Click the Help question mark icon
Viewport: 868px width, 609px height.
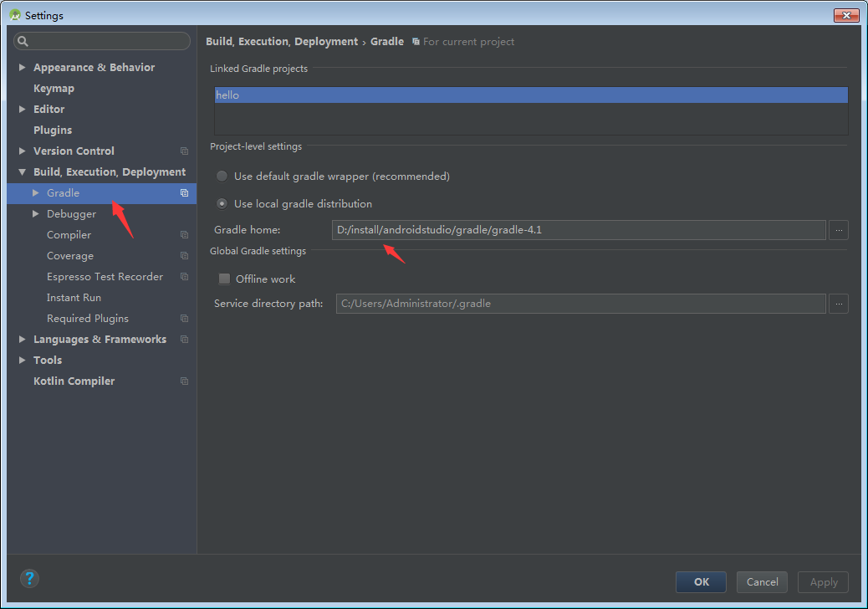click(x=29, y=578)
